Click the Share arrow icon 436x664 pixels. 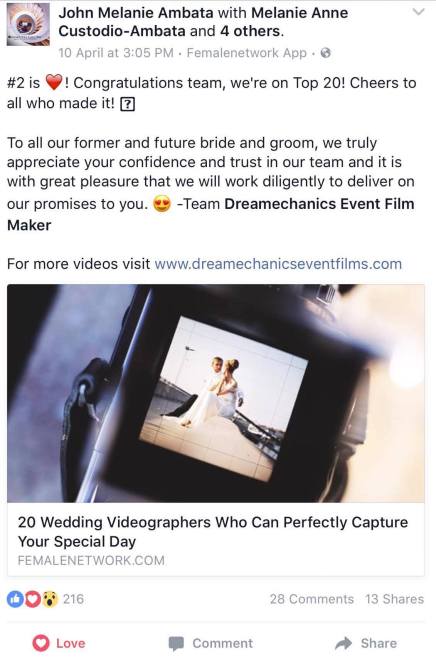coord(343,643)
